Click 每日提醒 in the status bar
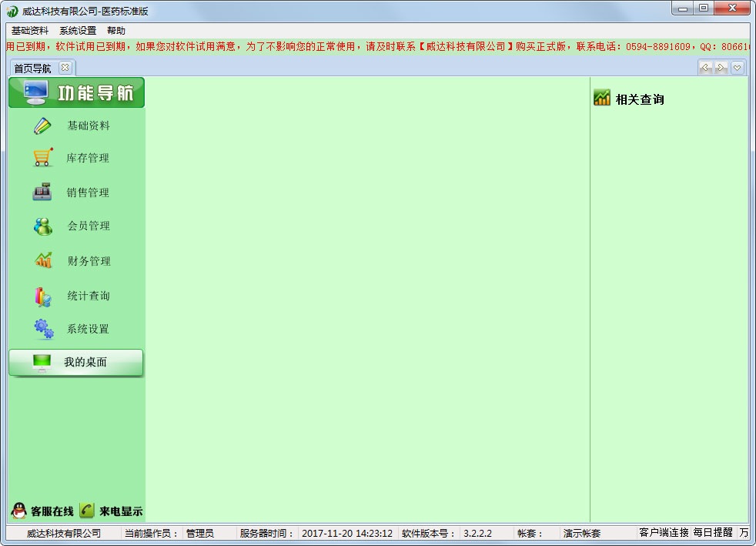This screenshot has height=546, width=756. click(713, 532)
